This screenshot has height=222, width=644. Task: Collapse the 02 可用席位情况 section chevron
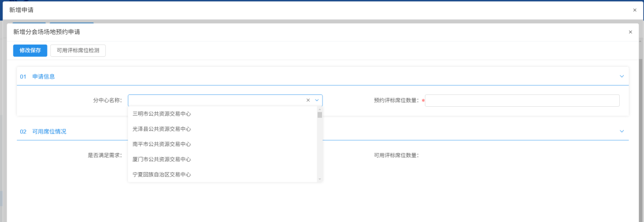coord(622,132)
